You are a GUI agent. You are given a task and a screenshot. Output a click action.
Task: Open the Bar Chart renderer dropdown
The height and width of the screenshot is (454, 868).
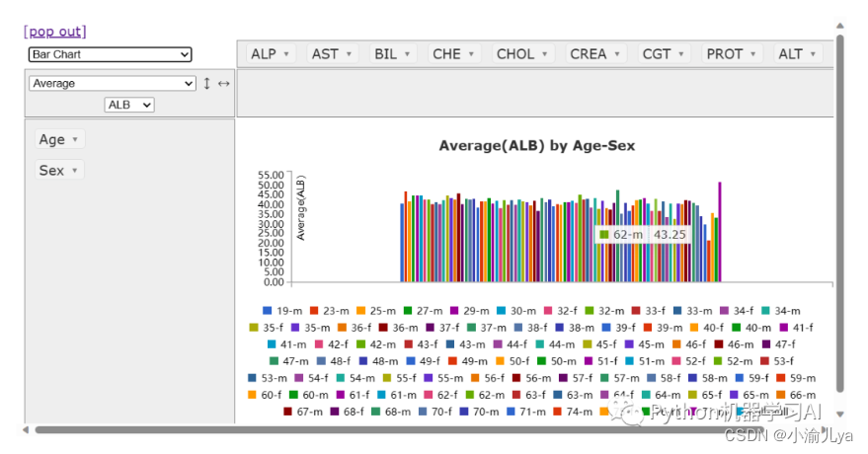tap(111, 54)
